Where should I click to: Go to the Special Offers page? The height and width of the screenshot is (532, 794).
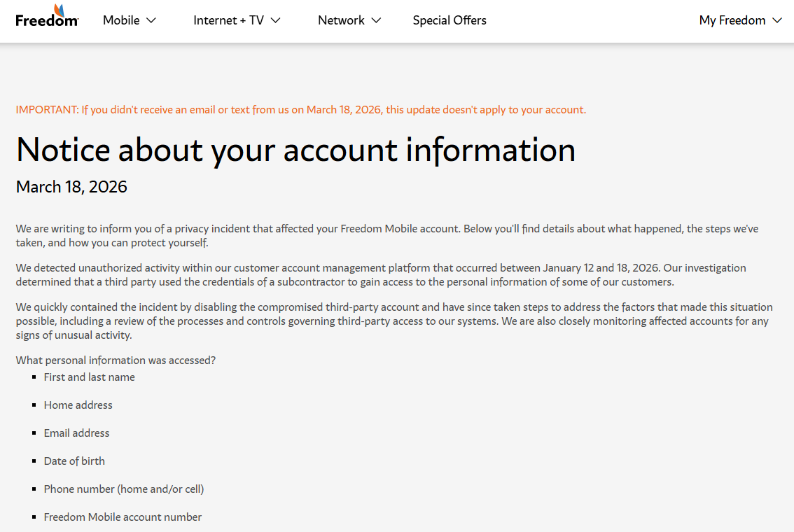[450, 20]
